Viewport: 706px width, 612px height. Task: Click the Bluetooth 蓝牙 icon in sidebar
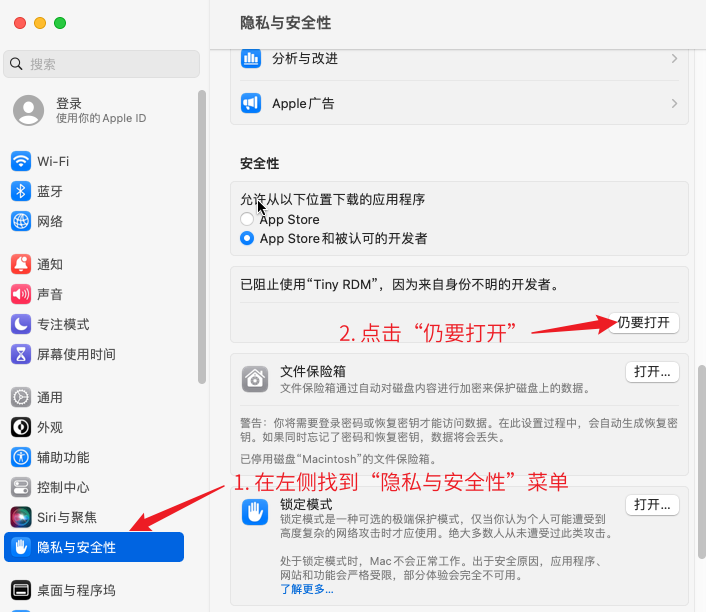[x=21, y=191]
